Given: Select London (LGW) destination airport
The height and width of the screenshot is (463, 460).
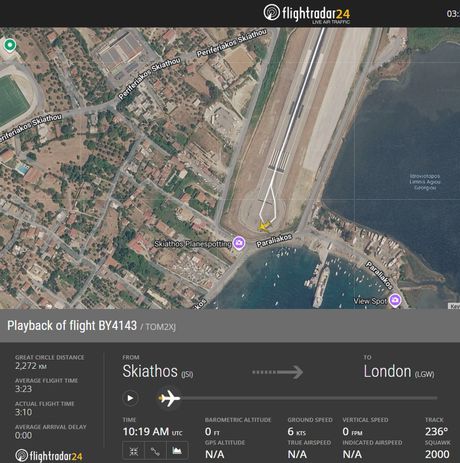Looking at the screenshot, I should tap(399, 372).
